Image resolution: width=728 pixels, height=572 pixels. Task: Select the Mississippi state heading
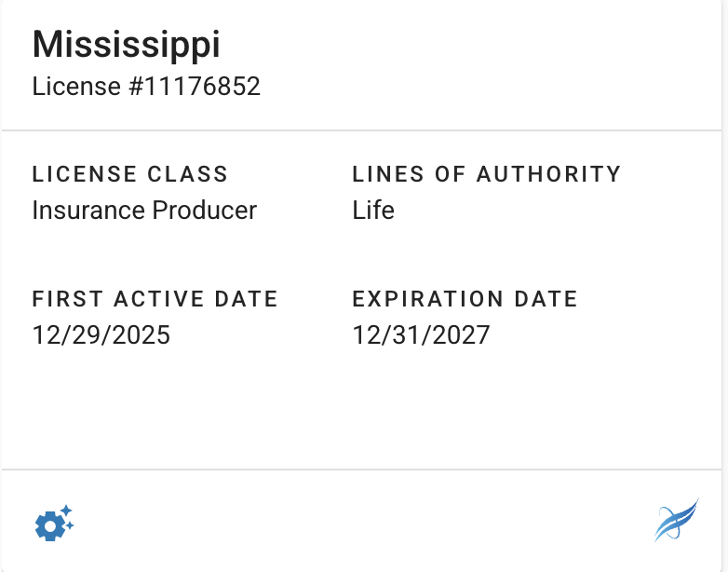click(127, 45)
